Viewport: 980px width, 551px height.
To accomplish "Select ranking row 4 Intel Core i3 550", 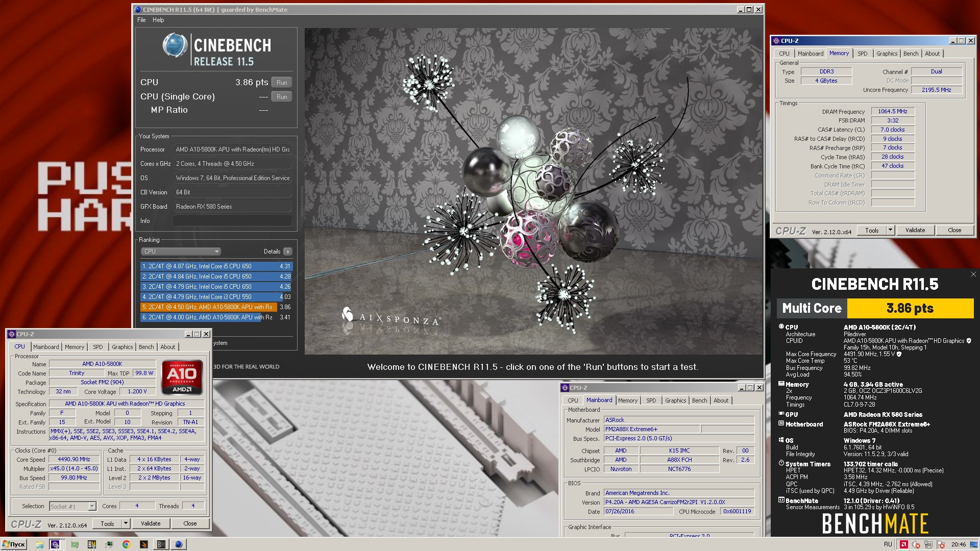I will coord(216,297).
